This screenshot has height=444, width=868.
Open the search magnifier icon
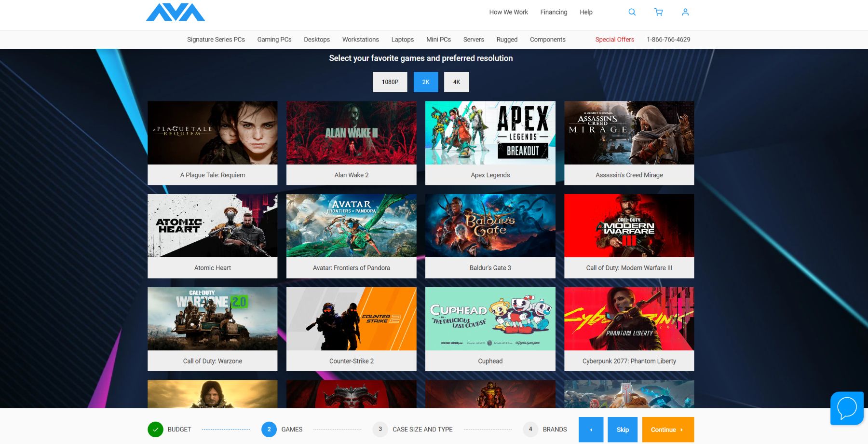(632, 12)
